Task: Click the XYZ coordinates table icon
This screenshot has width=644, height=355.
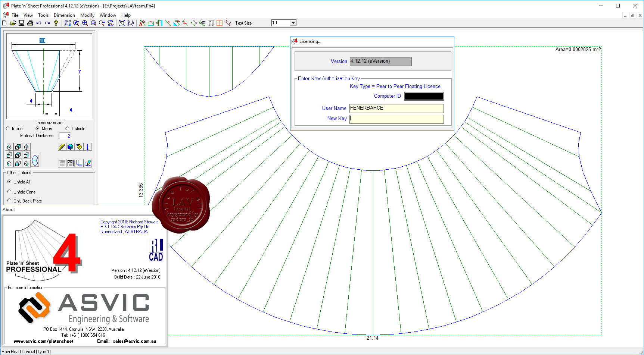Action: pos(211,23)
